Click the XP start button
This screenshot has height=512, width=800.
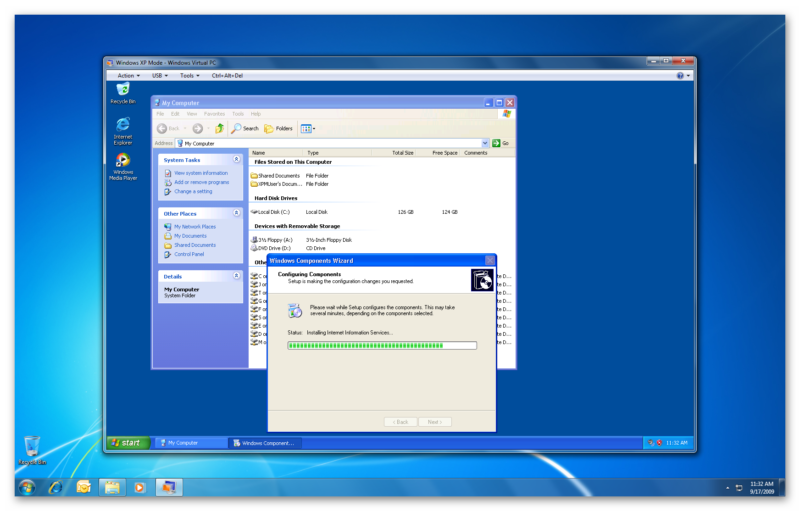(129, 443)
